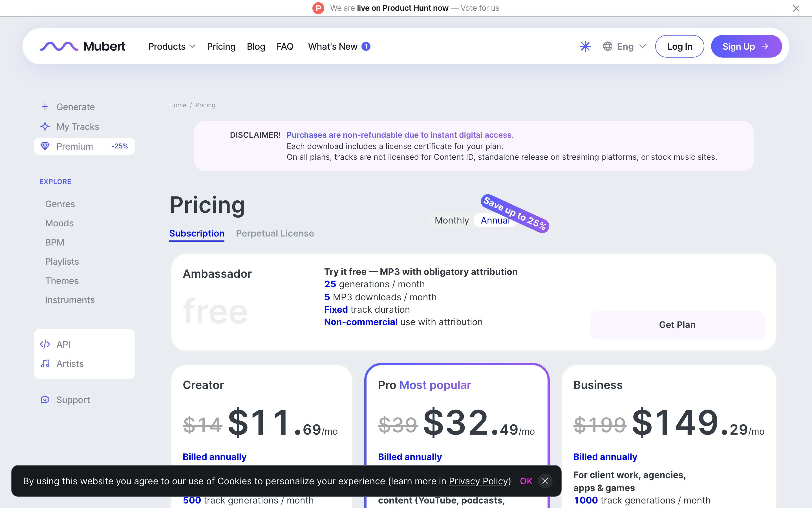Open the Blog nav link

pyautogui.click(x=256, y=46)
